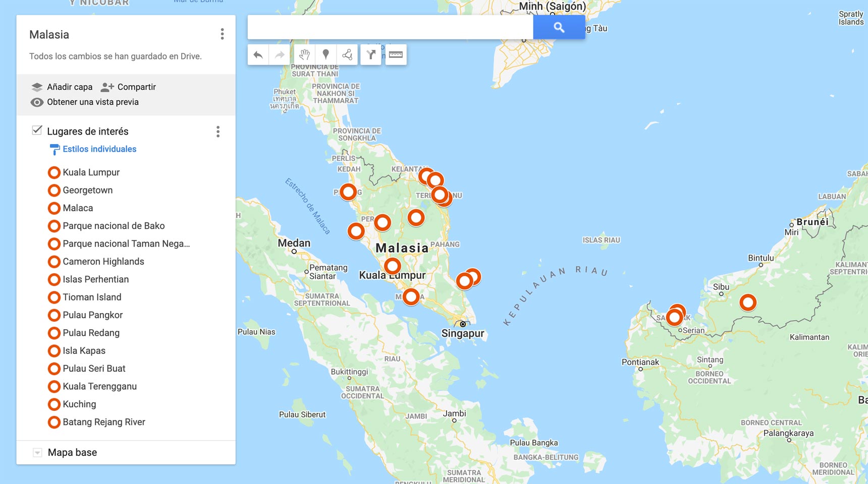Select the draw line tool
868x484 pixels.
(347, 55)
